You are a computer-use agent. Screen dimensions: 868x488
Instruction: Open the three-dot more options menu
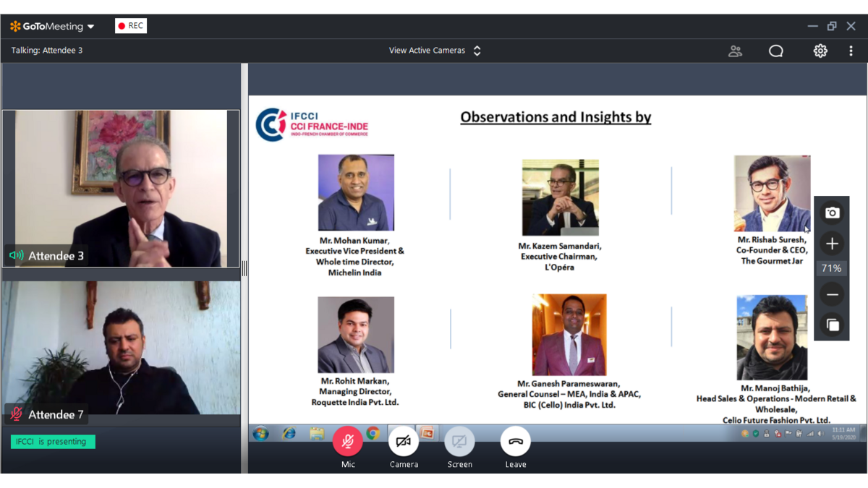tap(851, 51)
